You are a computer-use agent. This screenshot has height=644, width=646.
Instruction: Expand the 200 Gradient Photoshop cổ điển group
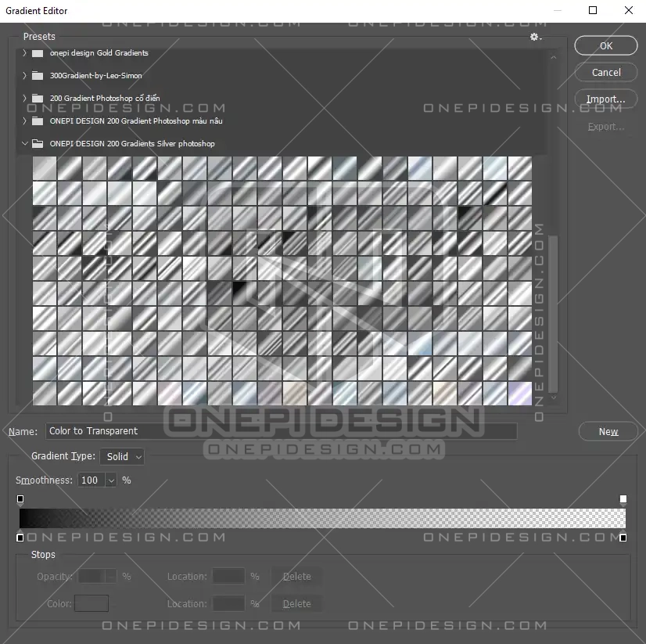pyautogui.click(x=24, y=99)
